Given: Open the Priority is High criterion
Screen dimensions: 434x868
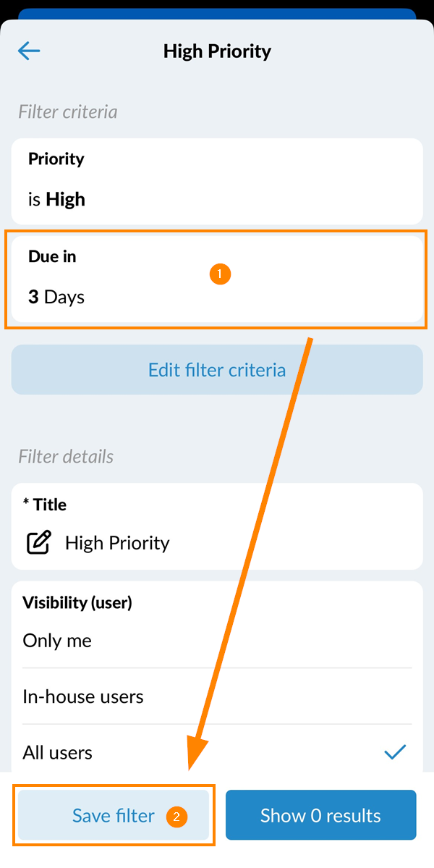Looking at the screenshot, I should (x=216, y=181).
